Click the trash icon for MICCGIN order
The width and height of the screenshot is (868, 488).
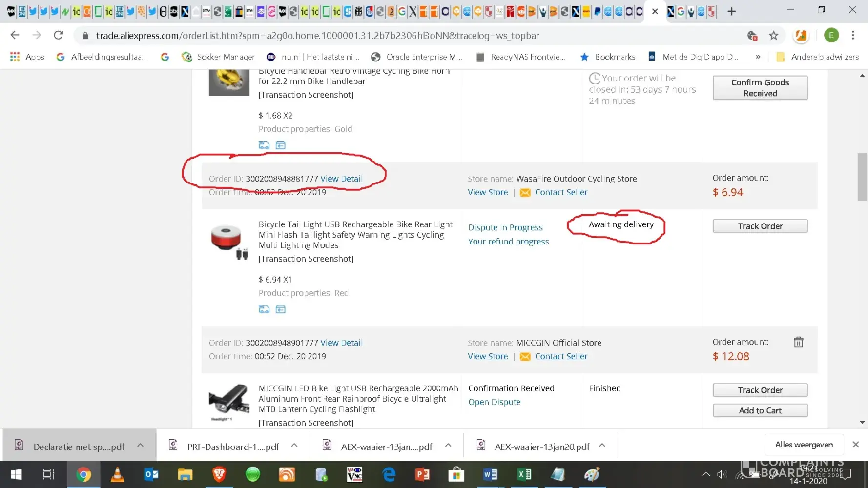[x=798, y=342]
